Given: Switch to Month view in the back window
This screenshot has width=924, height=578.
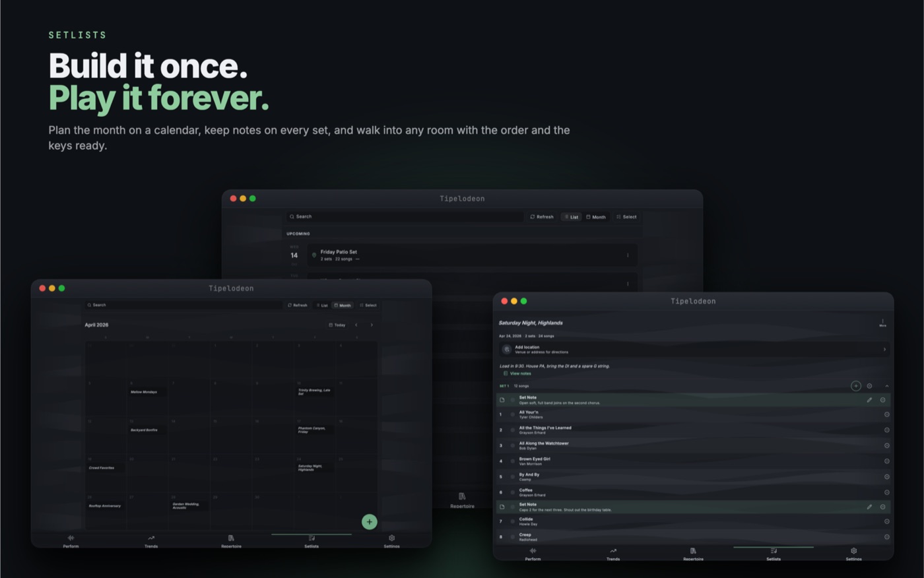Looking at the screenshot, I should pos(596,216).
